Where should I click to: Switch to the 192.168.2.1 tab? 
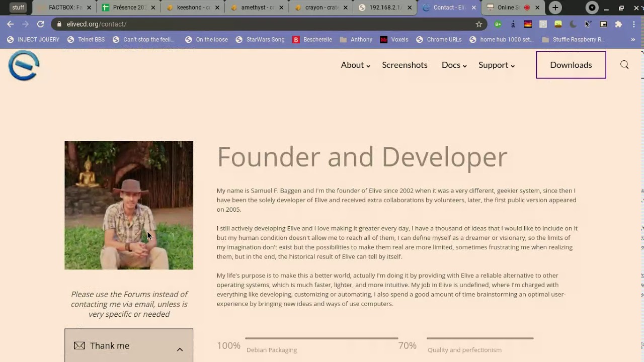[x=385, y=8]
